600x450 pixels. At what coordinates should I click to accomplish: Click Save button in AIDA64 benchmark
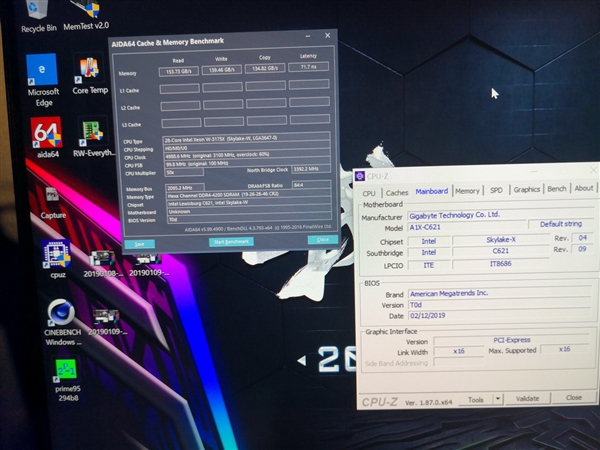coord(139,244)
